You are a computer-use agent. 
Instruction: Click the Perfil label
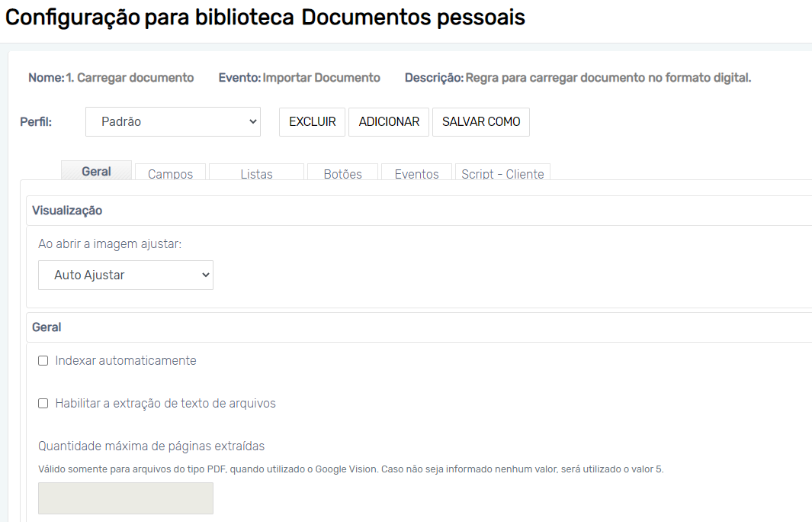pyautogui.click(x=36, y=122)
